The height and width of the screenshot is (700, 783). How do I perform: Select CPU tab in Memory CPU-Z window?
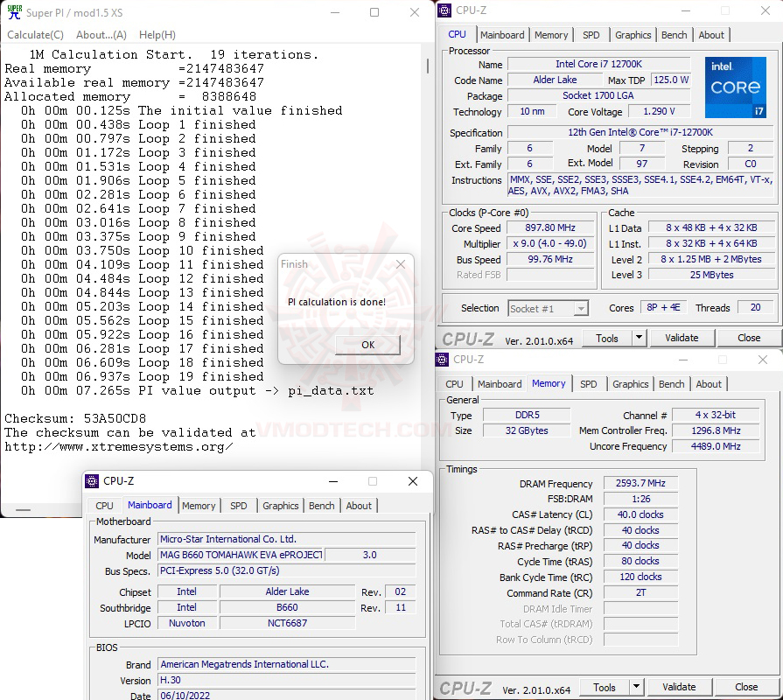pyautogui.click(x=454, y=384)
